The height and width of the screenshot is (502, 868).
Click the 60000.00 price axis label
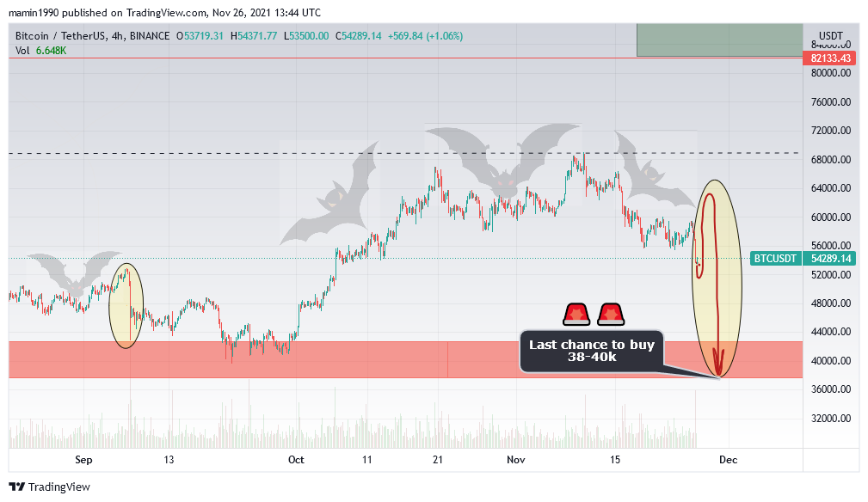pos(831,217)
